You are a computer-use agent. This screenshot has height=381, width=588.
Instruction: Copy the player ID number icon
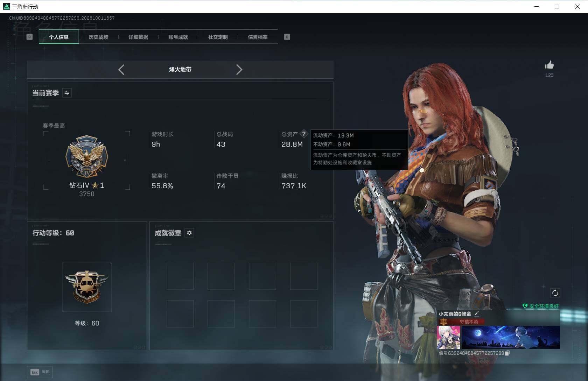(507, 353)
